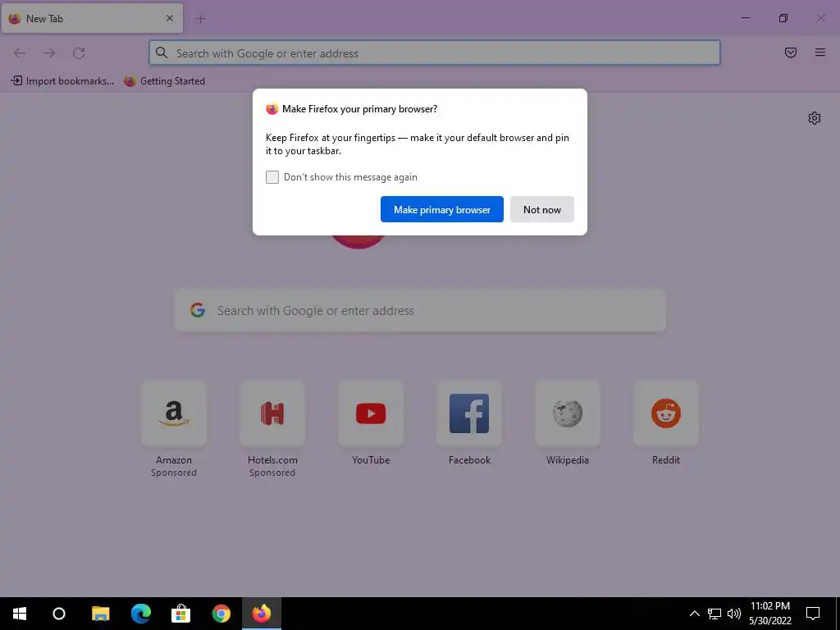Open the volume speaker tray icon
This screenshot has width=840, height=630.
click(x=734, y=614)
